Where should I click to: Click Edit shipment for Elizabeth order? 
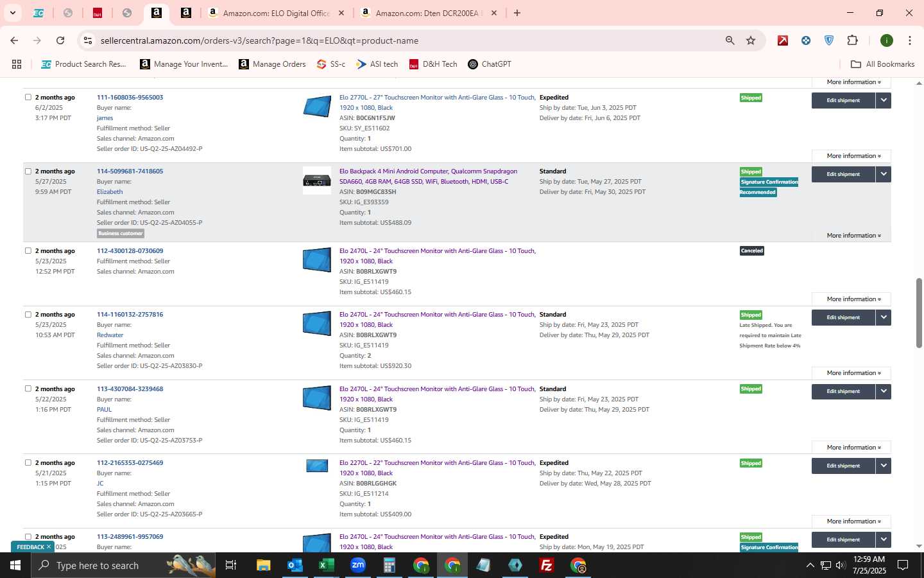(843, 174)
